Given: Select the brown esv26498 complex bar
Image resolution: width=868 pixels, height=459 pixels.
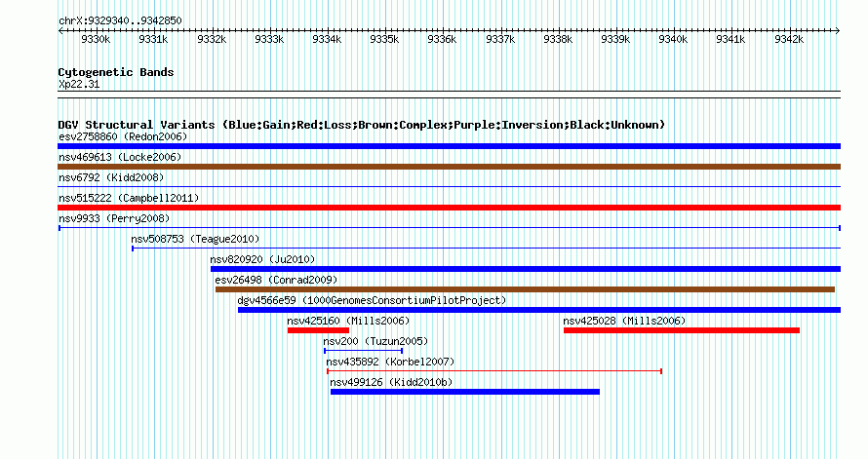Looking at the screenshot, I should (x=525, y=289).
